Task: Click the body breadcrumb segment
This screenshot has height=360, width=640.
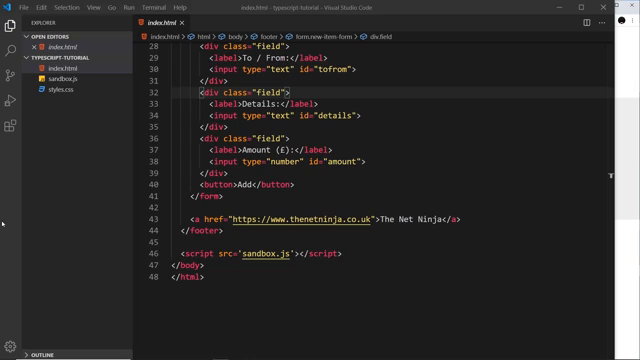Action: pos(236,37)
